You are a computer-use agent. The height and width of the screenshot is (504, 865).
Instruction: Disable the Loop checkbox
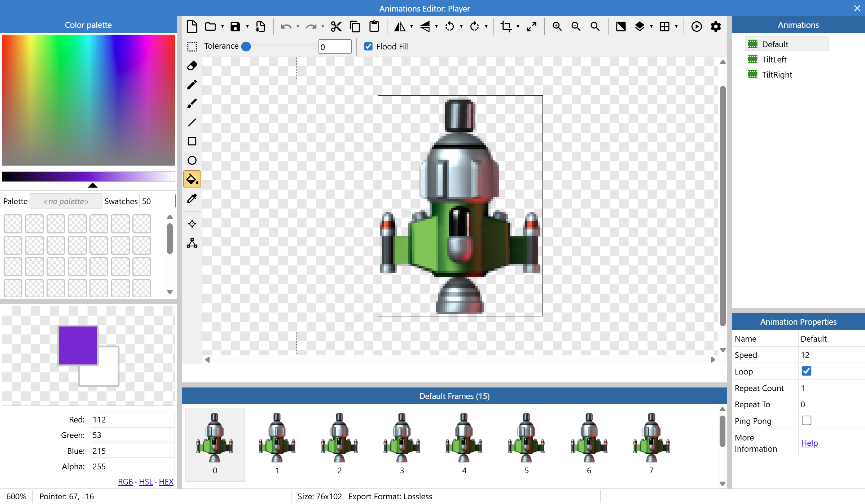806,371
